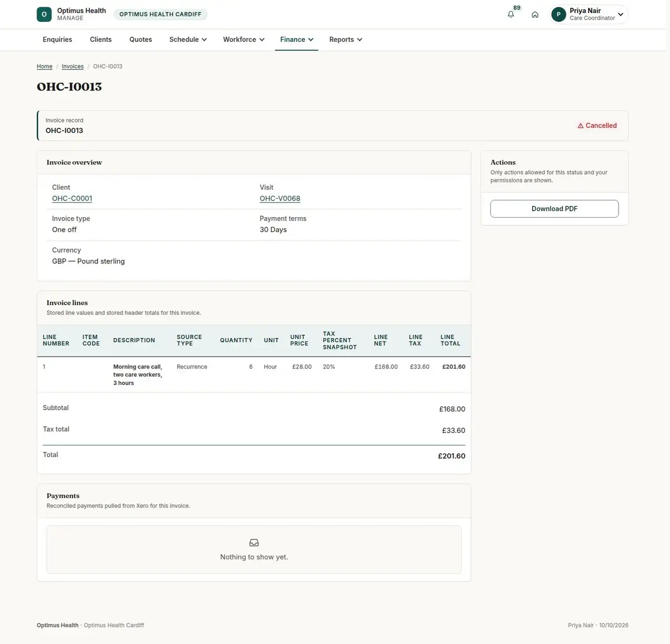
Task: Click Priya Nair's profile avatar
Action: pyautogui.click(x=558, y=15)
